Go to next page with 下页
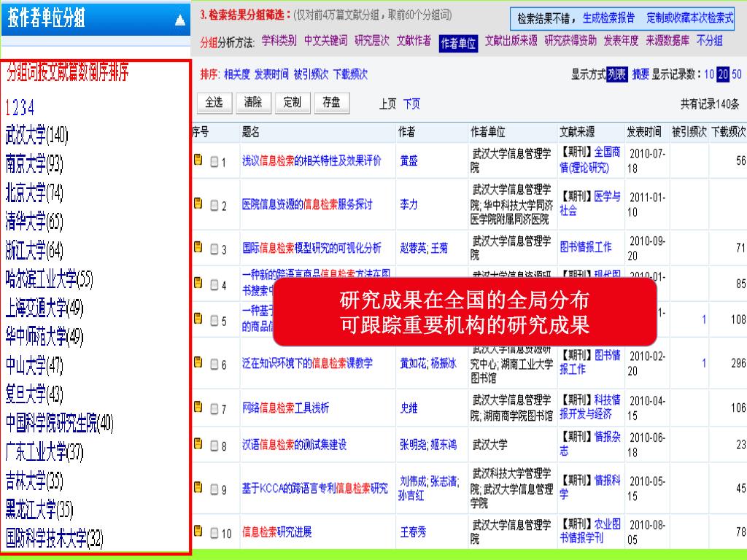This screenshot has width=747, height=560. 411,104
